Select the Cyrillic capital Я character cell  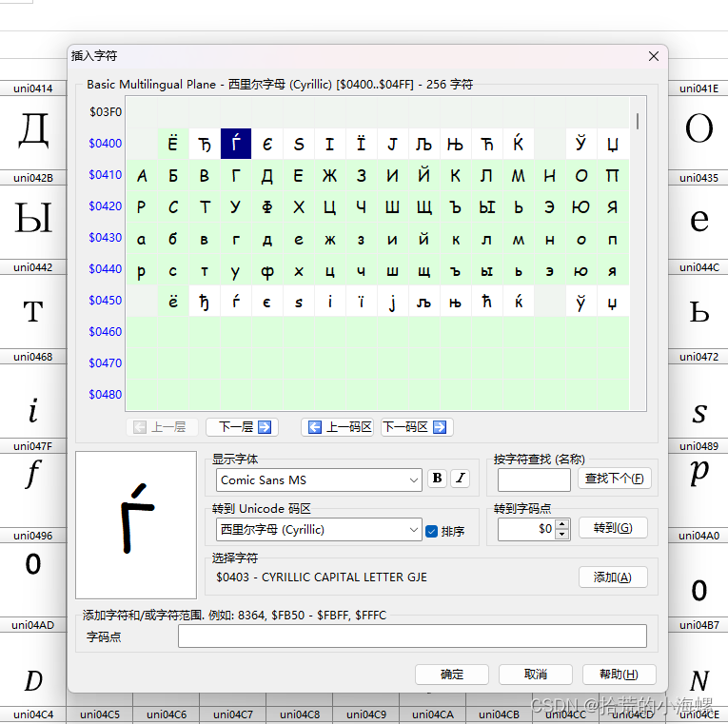tap(612, 207)
